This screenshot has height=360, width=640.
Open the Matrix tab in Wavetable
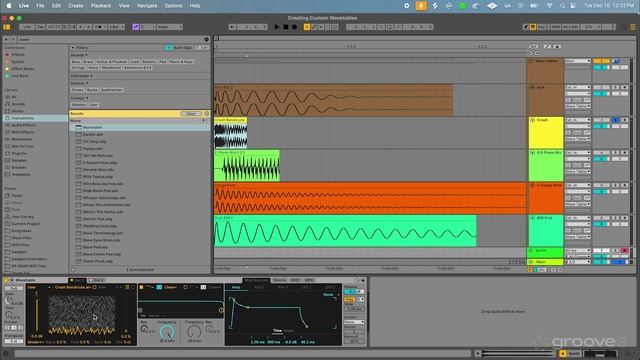click(280, 280)
